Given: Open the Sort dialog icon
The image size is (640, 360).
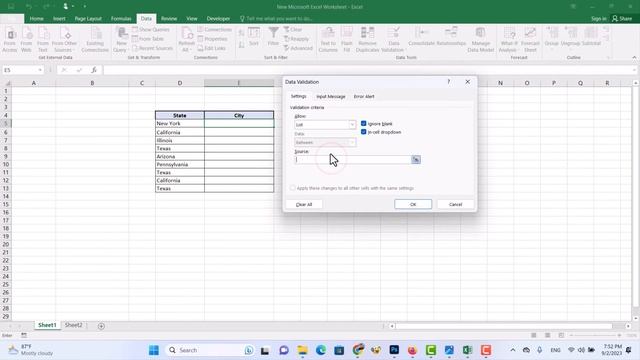Looking at the screenshot, I should (x=254, y=37).
